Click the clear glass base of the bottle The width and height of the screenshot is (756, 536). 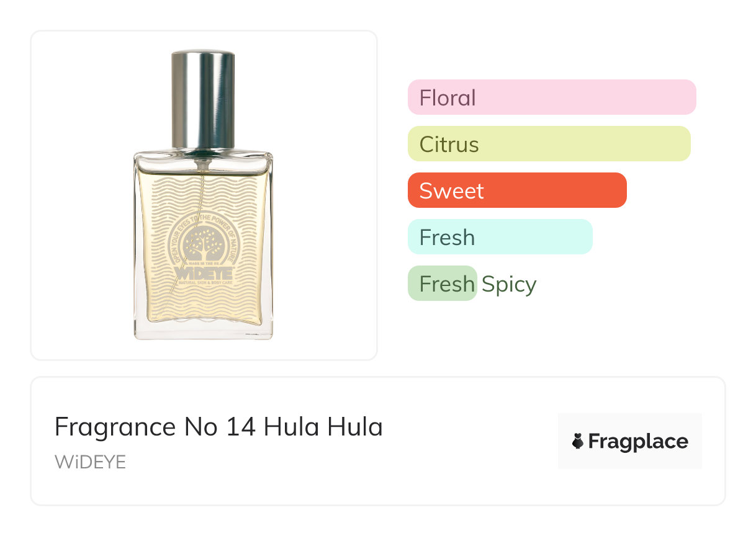[x=203, y=331]
